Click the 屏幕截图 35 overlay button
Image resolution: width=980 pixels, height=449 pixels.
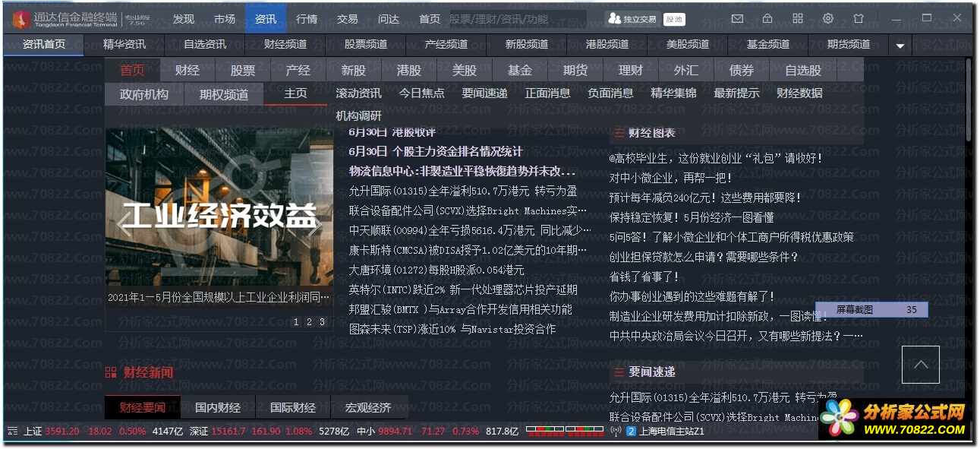(871, 309)
